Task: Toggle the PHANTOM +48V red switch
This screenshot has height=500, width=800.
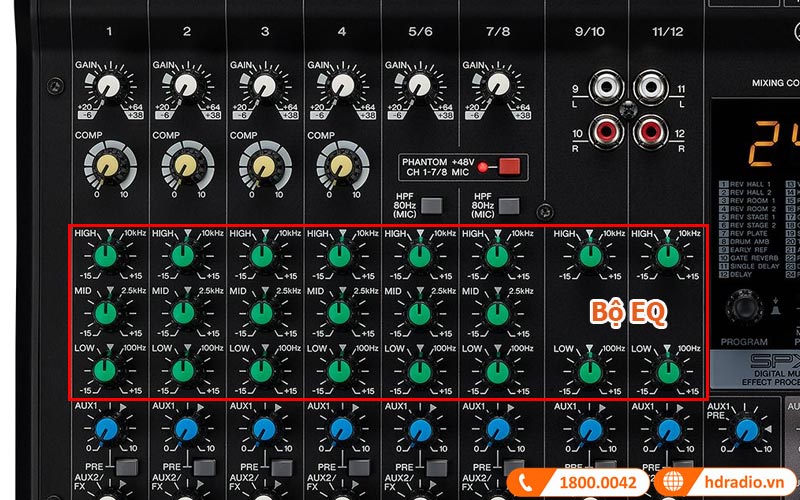Action: [509, 167]
